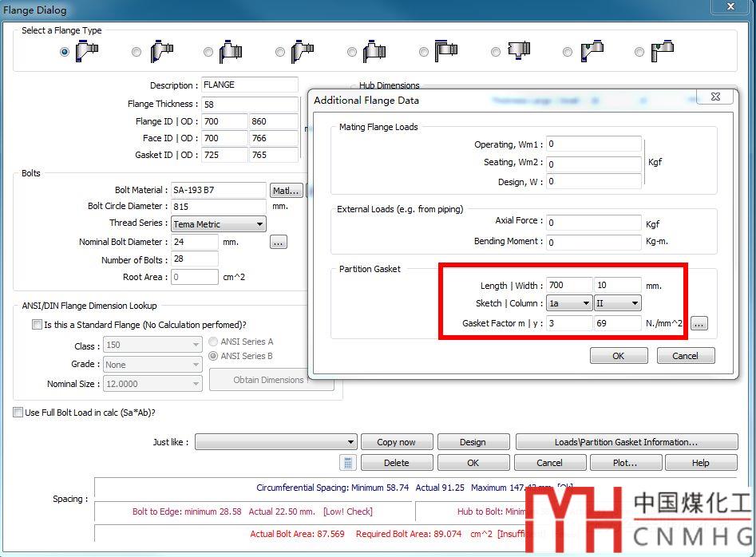
Task: Click the Bolt Circle Diameter field
Action: (x=219, y=207)
